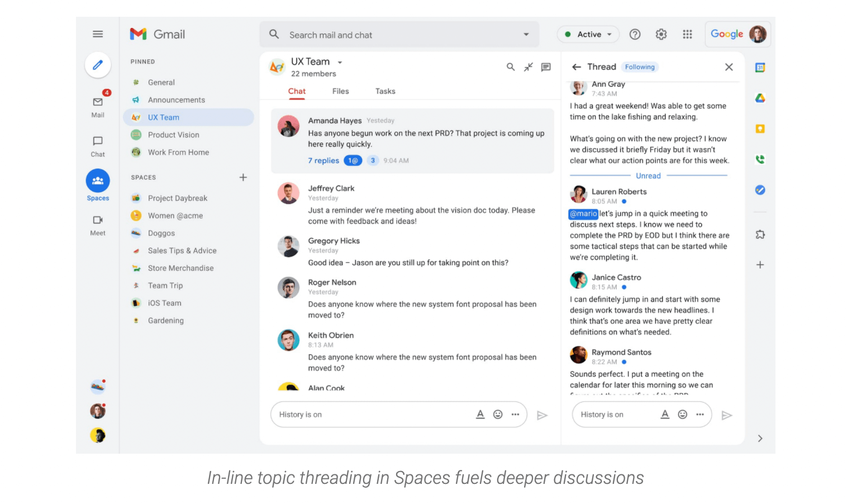The width and height of the screenshot is (847, 504).
Task: Get more add-ons with the side panel plus
Action: [x=760, y=265]
